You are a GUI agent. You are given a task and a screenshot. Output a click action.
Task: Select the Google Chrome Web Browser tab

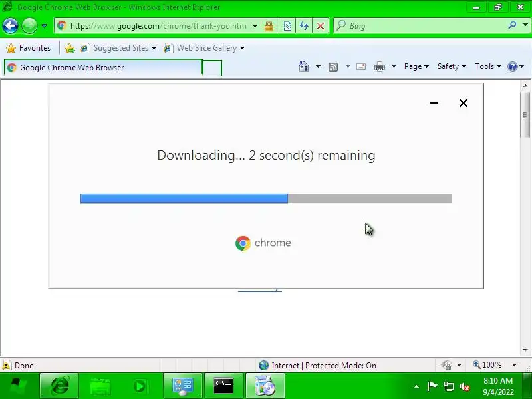(x=103, y=68)
